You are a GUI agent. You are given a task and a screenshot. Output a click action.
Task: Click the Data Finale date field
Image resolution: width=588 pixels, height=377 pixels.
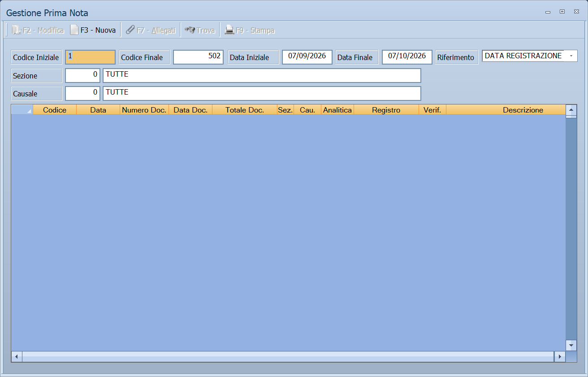tap(407, 57)
